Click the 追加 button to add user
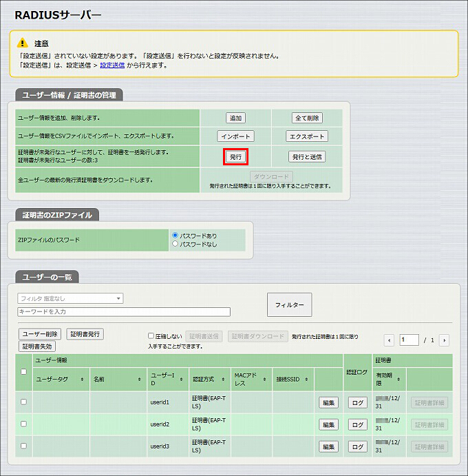This screenshot has height=476, width=468. coord(235,118)
